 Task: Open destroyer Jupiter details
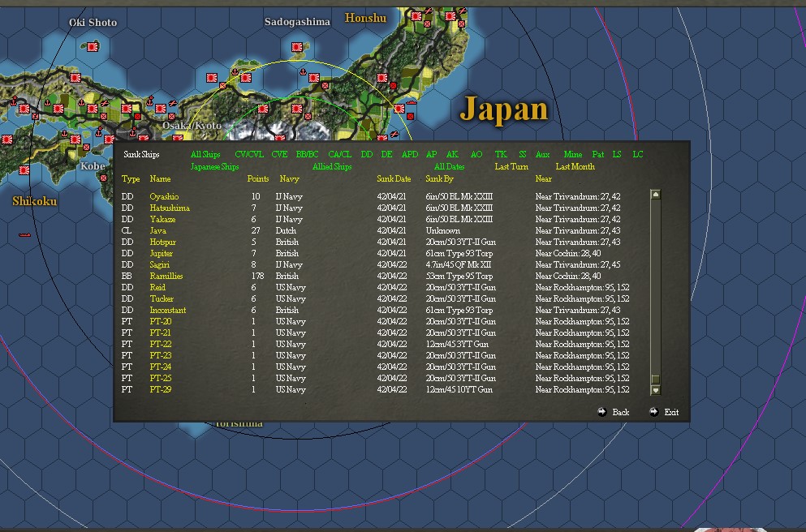[161, 253]
